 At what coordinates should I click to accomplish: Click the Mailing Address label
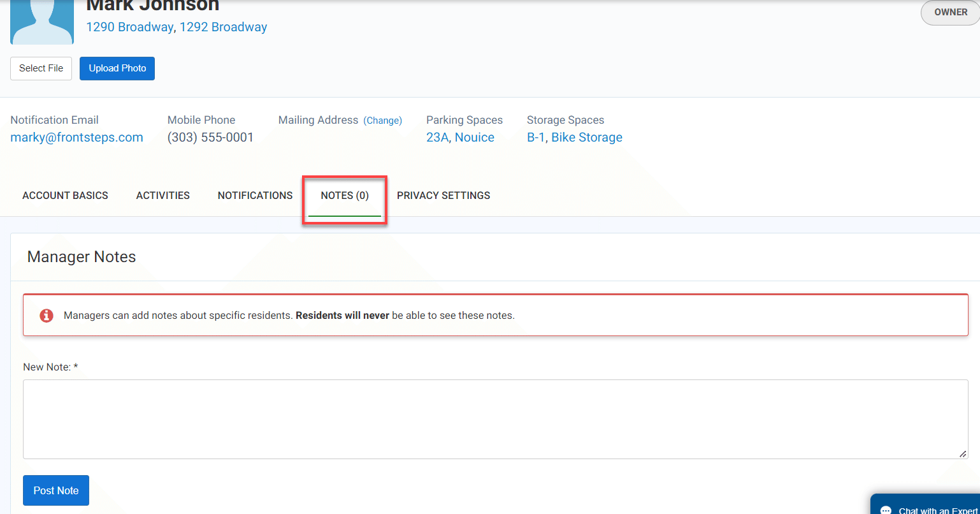(319, 120)
